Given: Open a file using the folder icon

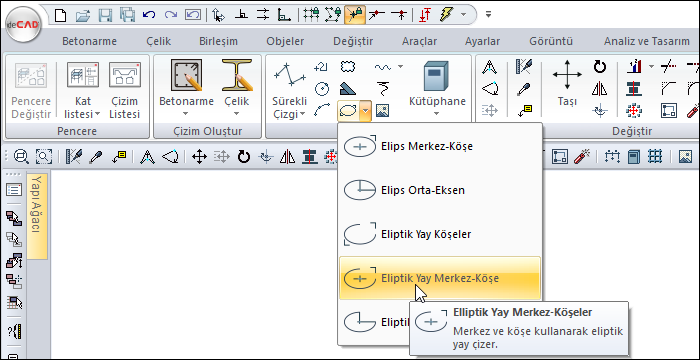Looking at the screenshot, I should click(83, 15).
